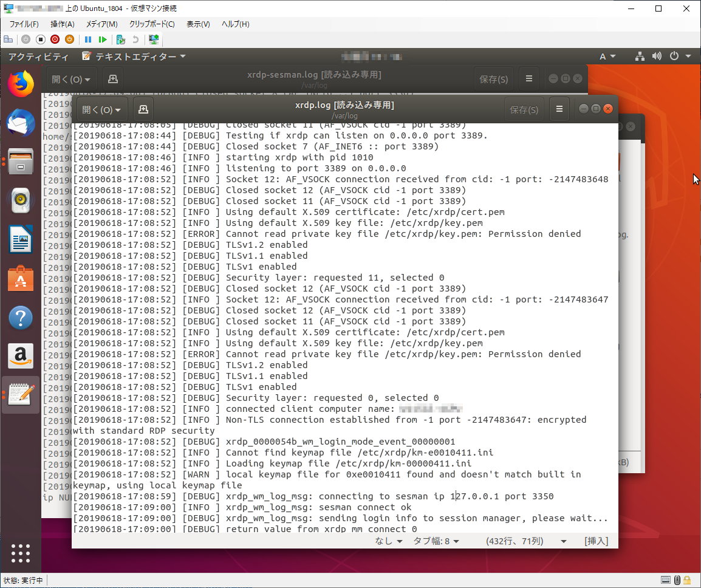Image resolution: width=701 pixels, height=588 pixels.
Task: Open LibreOffice Writer from the dock
Action: (21, 239)
